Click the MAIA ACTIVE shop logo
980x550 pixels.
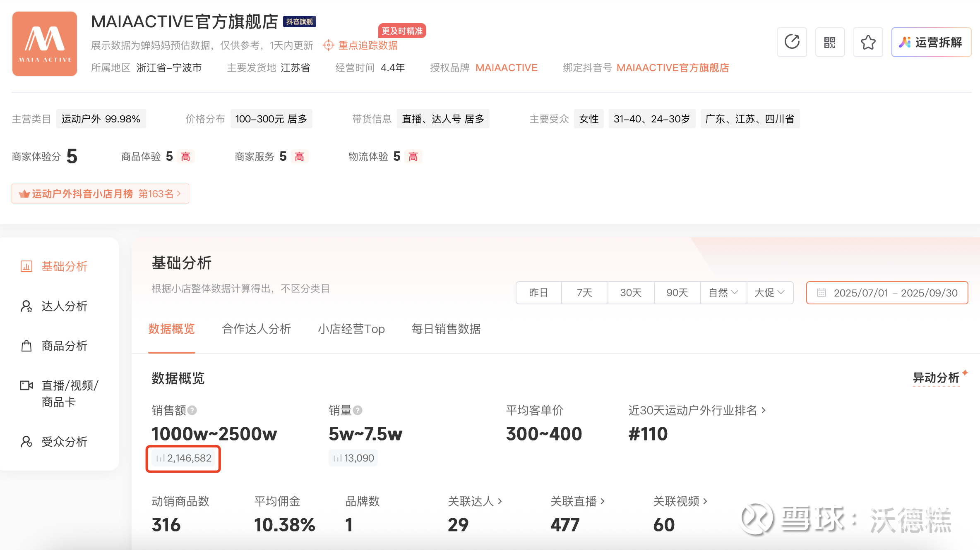point(45,44)
